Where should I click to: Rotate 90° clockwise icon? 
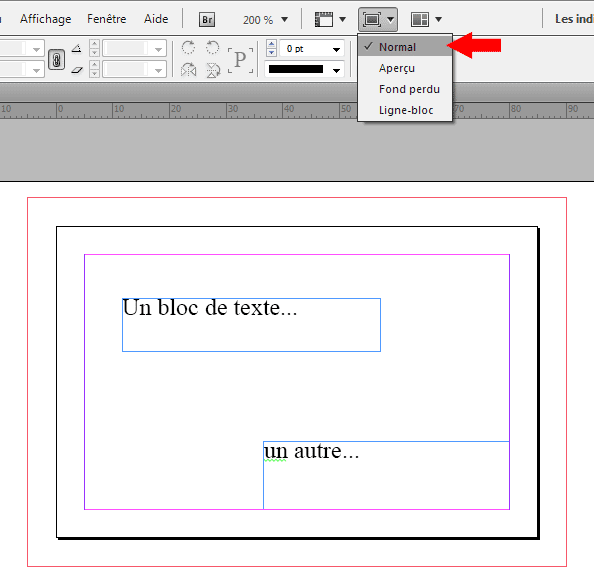click(188, 48)
